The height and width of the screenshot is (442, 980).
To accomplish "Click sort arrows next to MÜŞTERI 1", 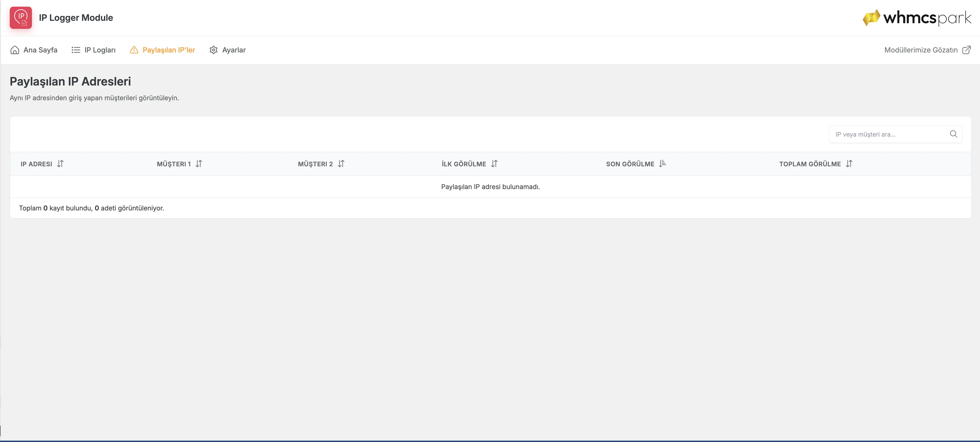I will click(x=199, y=164).
